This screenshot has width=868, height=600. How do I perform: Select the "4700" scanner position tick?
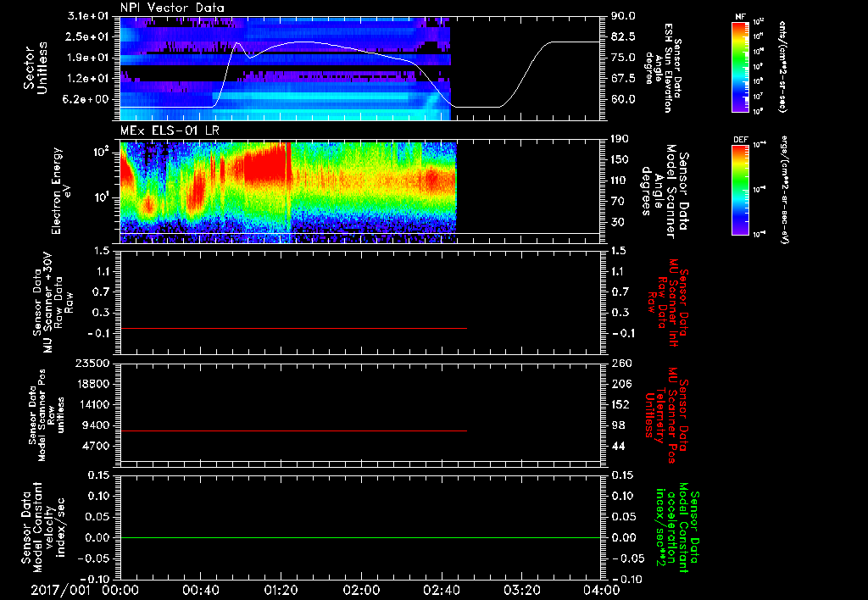tap(96, 446)
